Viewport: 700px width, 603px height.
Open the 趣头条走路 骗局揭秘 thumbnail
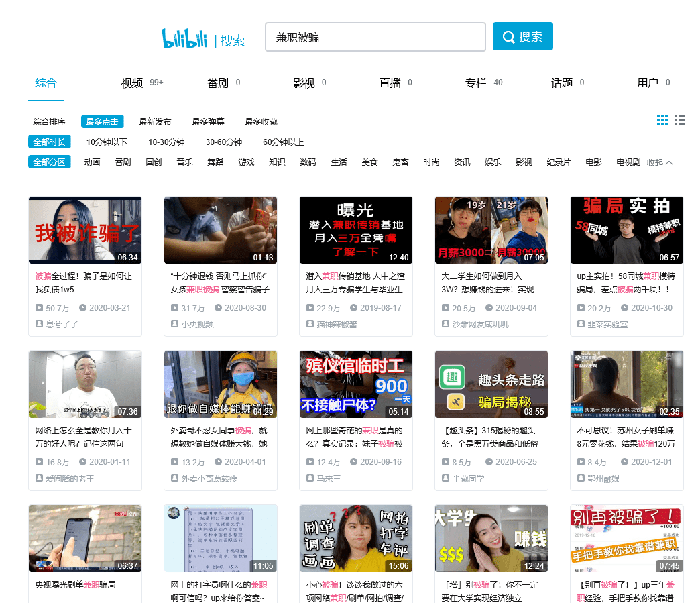pos(491,384)
